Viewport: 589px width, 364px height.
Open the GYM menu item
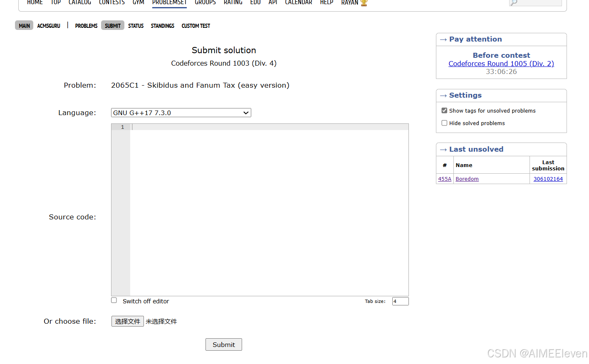click(139, 2)
